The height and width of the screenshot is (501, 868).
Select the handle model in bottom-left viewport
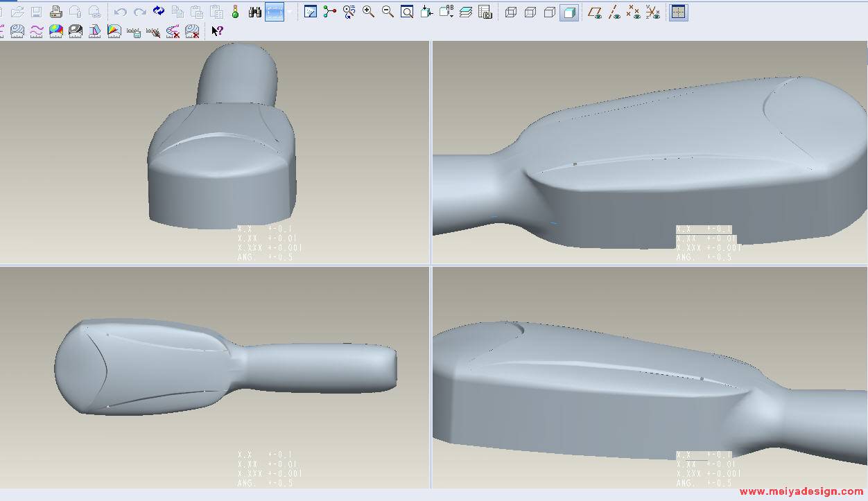pos(226,367)
